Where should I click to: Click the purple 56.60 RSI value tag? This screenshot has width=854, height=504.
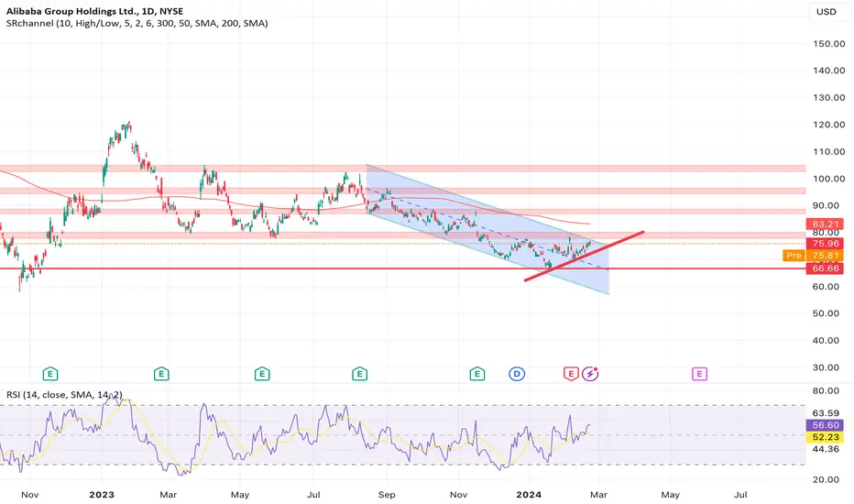pos(825,425)
